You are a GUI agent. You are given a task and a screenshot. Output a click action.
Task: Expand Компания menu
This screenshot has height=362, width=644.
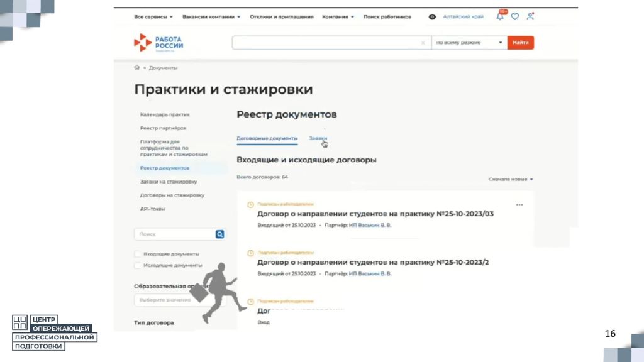[338, 17]
